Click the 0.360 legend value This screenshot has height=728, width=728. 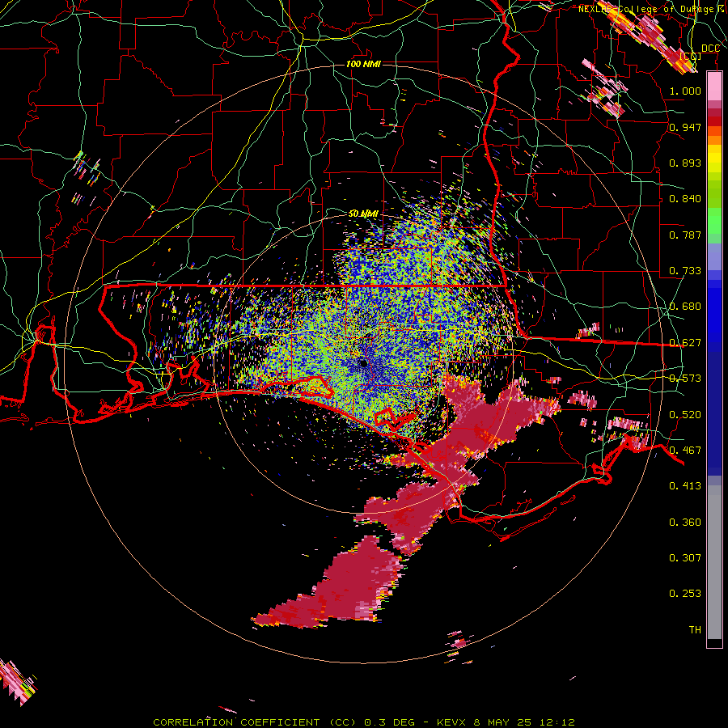pyautogui.click(x=685, y=522)
